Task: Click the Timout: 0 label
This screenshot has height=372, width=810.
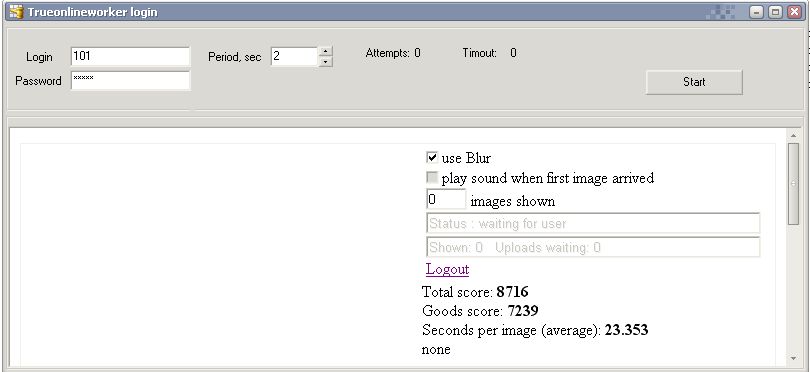Action: pos(489,53)
